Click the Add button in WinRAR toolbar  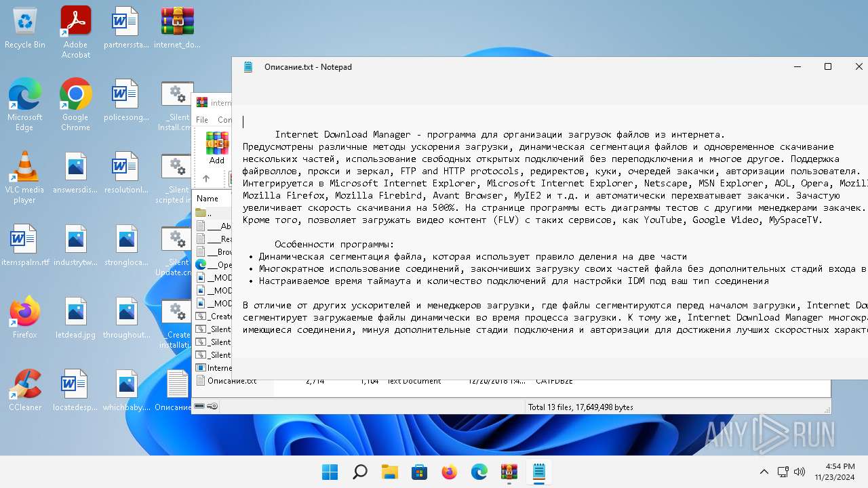(x=216, y=148)
